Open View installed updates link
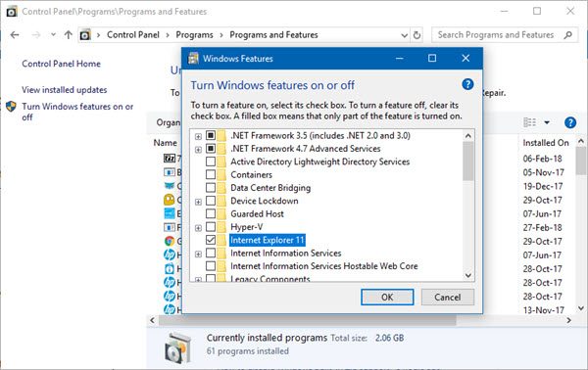 coord(64,90)
